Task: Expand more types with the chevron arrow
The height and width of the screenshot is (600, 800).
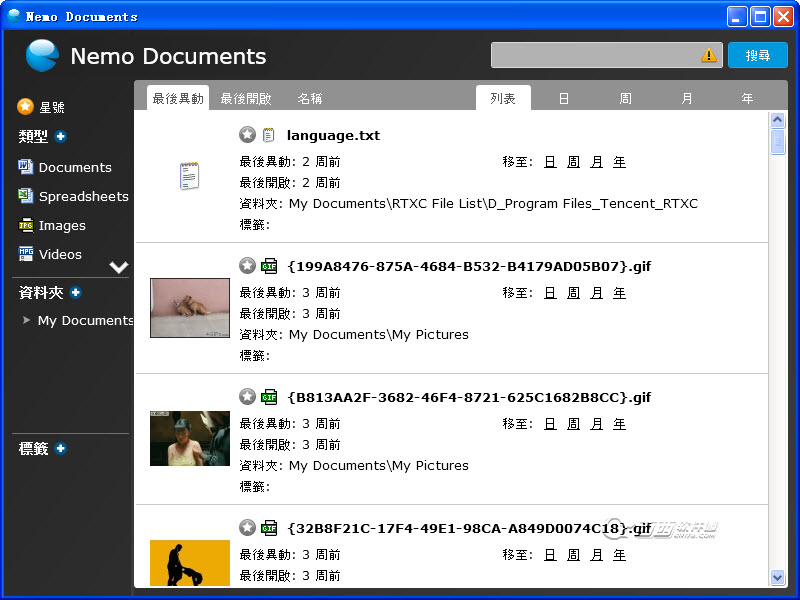Action: click(118, 267)
